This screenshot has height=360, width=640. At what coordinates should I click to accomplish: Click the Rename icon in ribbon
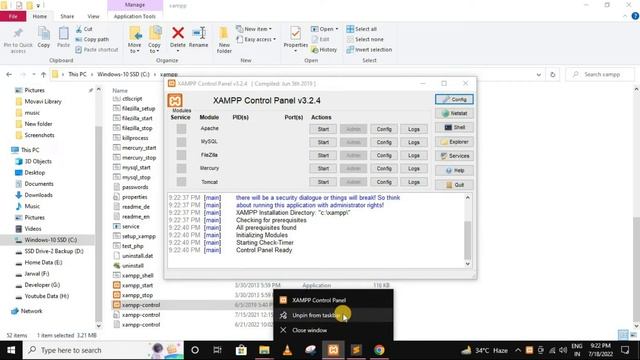click(199, 33)
